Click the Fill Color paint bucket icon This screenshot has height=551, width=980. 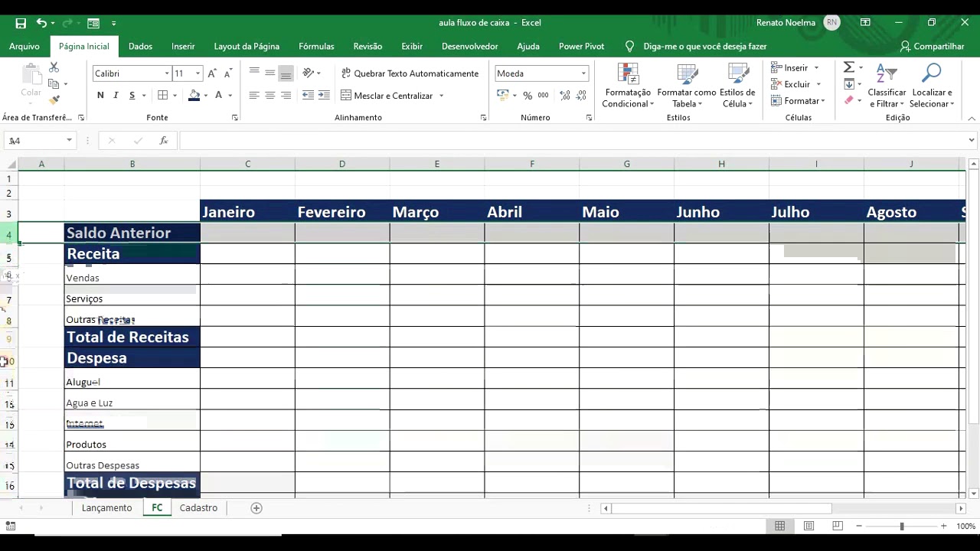coord(194,96)
